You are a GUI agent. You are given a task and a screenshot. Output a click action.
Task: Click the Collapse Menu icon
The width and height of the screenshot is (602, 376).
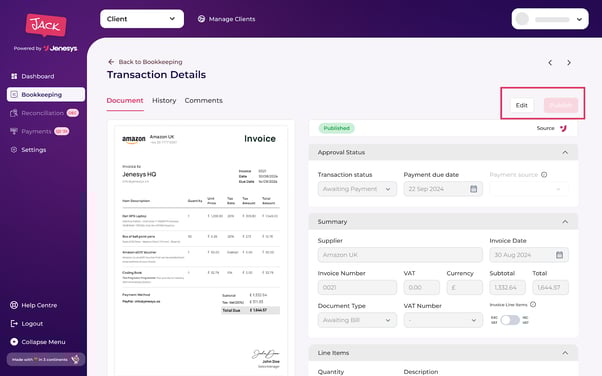click(x=14, y=342)
